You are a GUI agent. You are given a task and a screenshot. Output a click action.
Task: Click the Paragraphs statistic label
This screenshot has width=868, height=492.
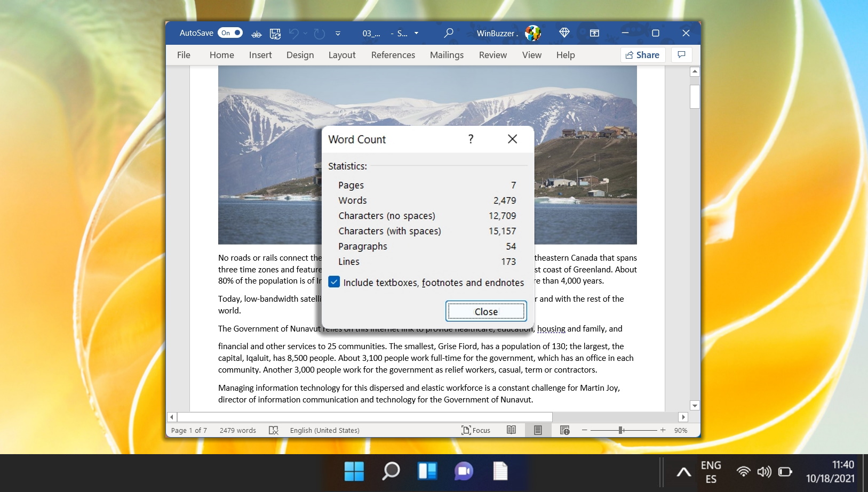[363, 246]
